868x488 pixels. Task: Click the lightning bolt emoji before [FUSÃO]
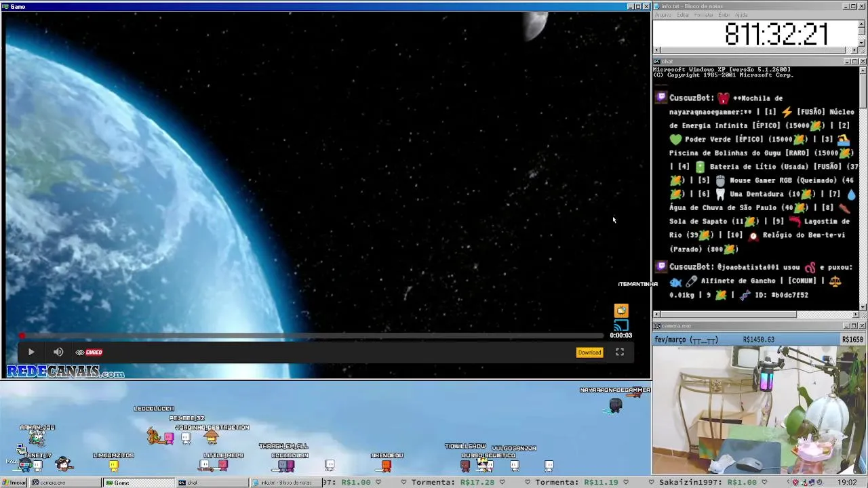coord(787,112)
